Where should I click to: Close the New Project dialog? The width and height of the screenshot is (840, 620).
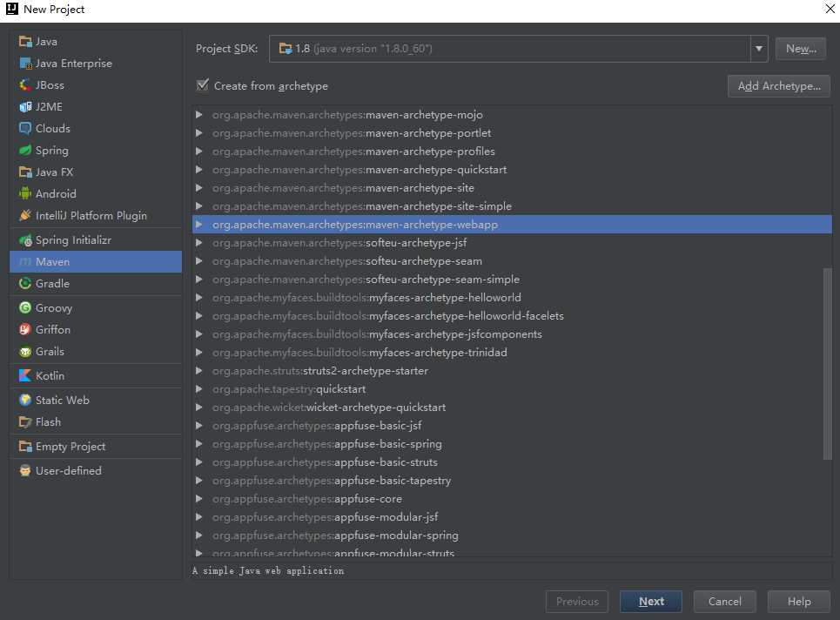point(830,9)
